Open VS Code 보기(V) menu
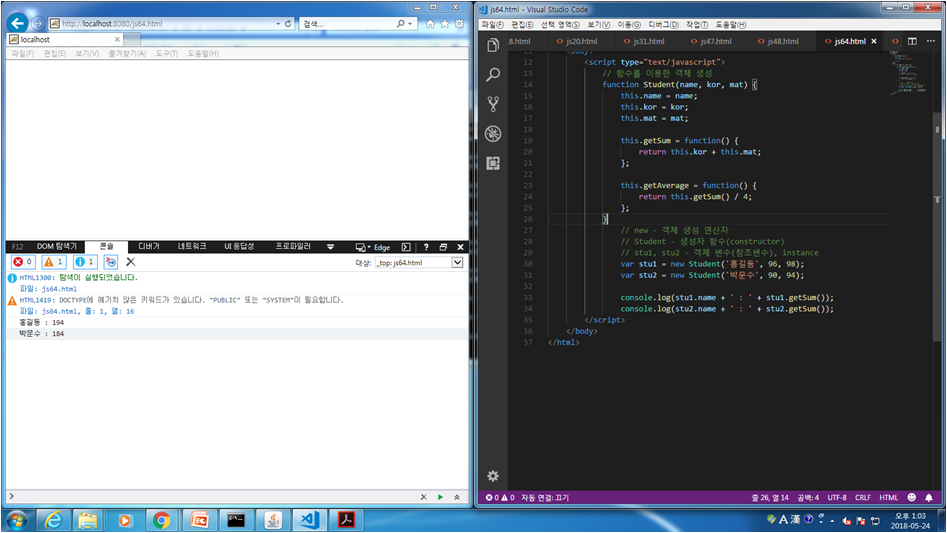This screenshot has width=947, height=533. 599,25
